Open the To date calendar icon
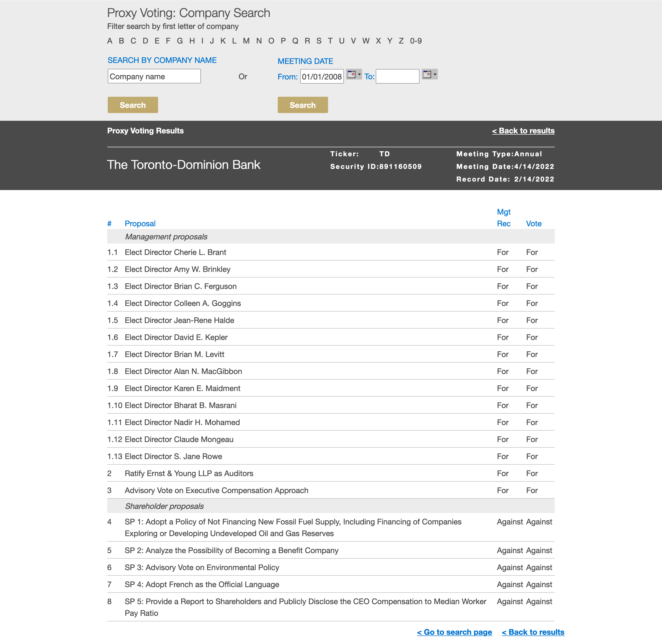Screen dimensions: 662x644 point(427,74)
